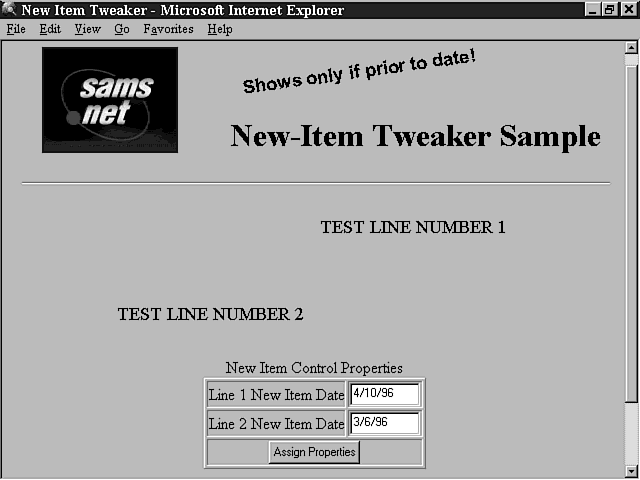The width and height of the screenshot is (640, 480).
Task: Click the rotated "Shows only if prior to date!" label
Action: (x=359, y=71)
